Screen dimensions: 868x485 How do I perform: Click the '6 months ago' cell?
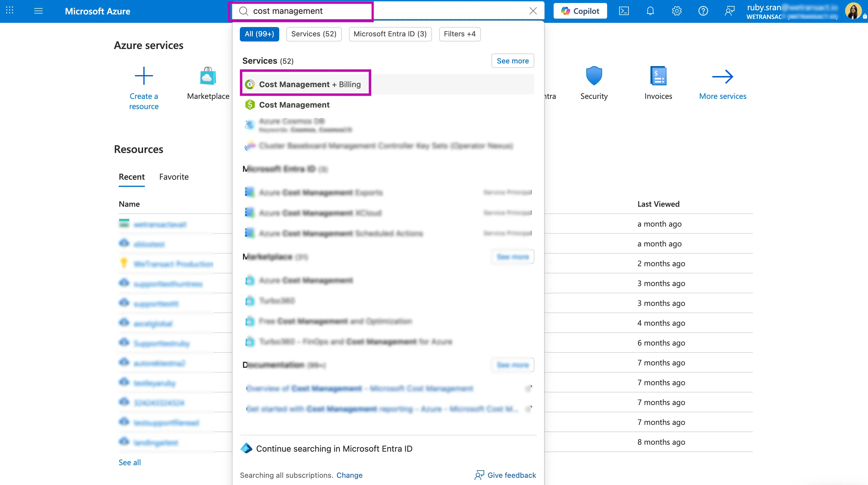point(661,343)
